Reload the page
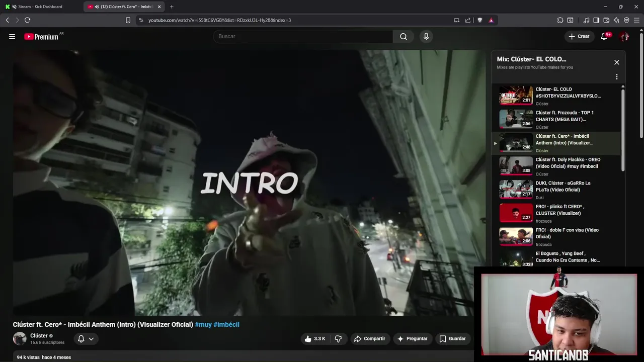This screenshot has width=644, height=362. click(27, 20)
